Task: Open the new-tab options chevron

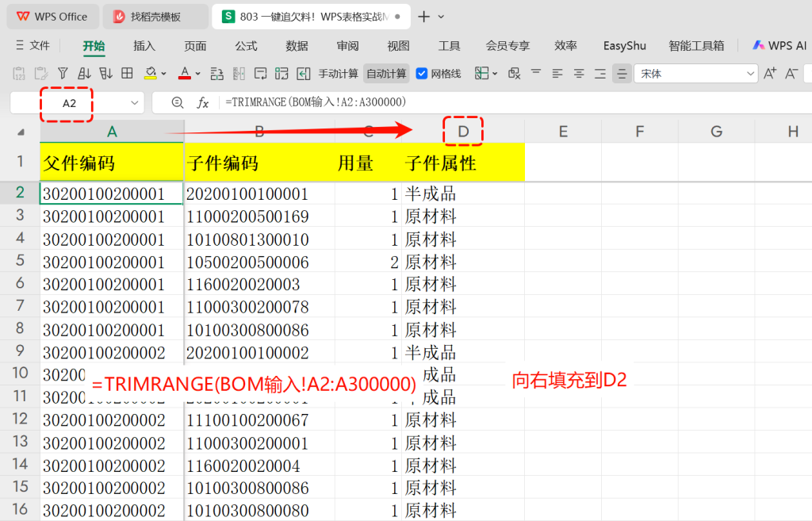Action: tap(441, 17)
